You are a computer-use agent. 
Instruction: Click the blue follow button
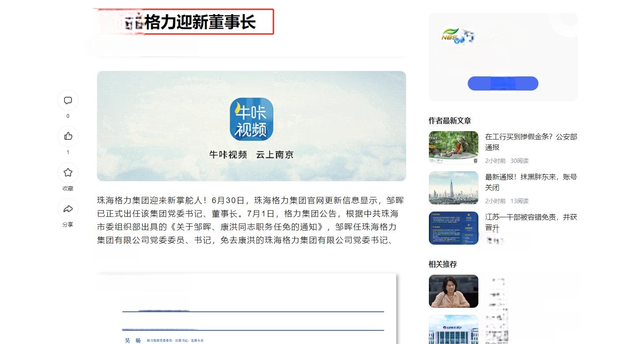coord(503,83)
